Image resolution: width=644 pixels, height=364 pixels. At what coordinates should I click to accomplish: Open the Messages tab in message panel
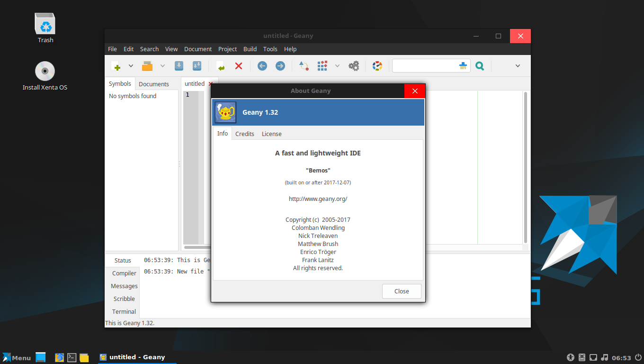tap(124, 286)
